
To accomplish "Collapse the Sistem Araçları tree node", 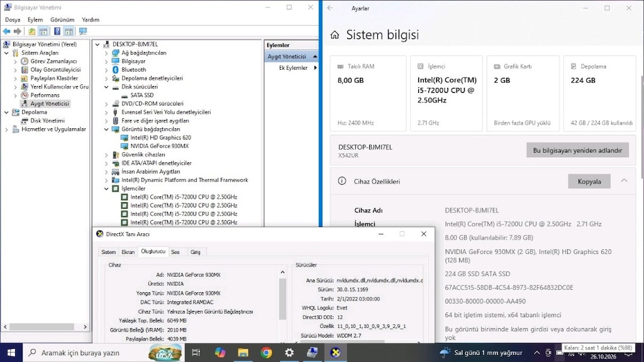I will tap(6, 53).
